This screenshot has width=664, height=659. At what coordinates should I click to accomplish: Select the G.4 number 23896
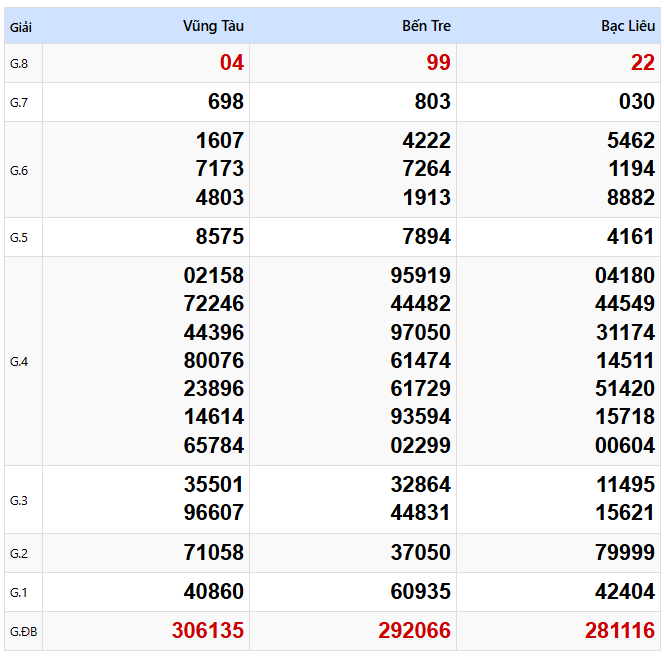(x=214, y=388)
